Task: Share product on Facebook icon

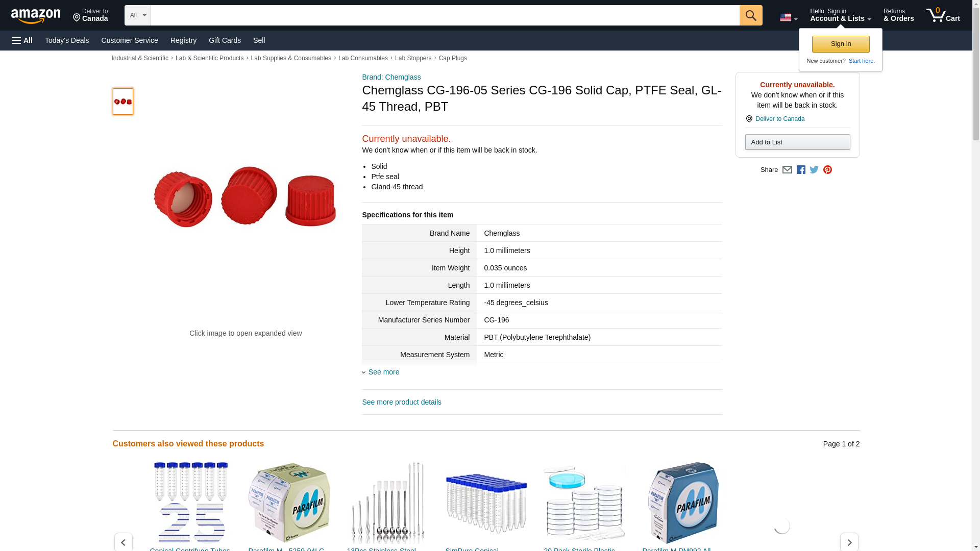Action: 801,170
